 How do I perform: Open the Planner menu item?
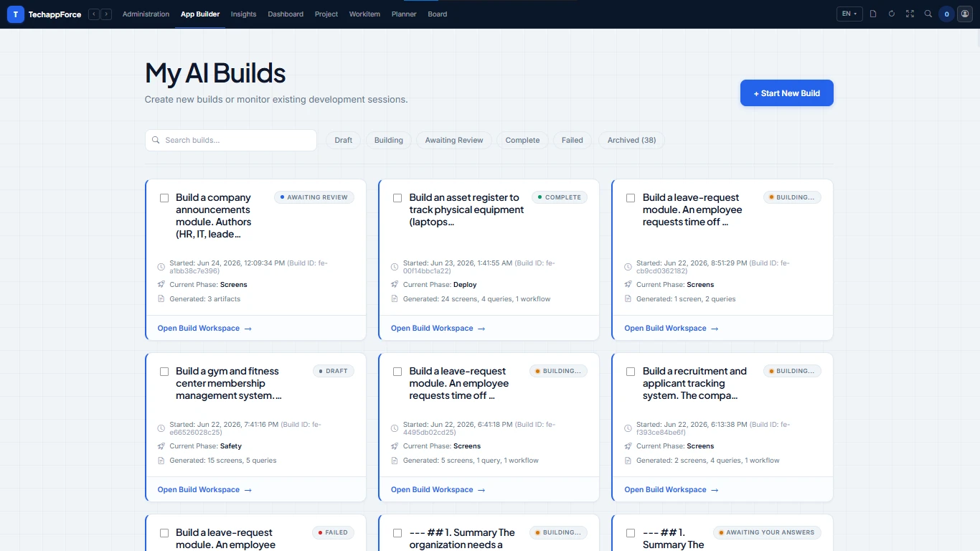pyautogui.click(x=404, y=14)
